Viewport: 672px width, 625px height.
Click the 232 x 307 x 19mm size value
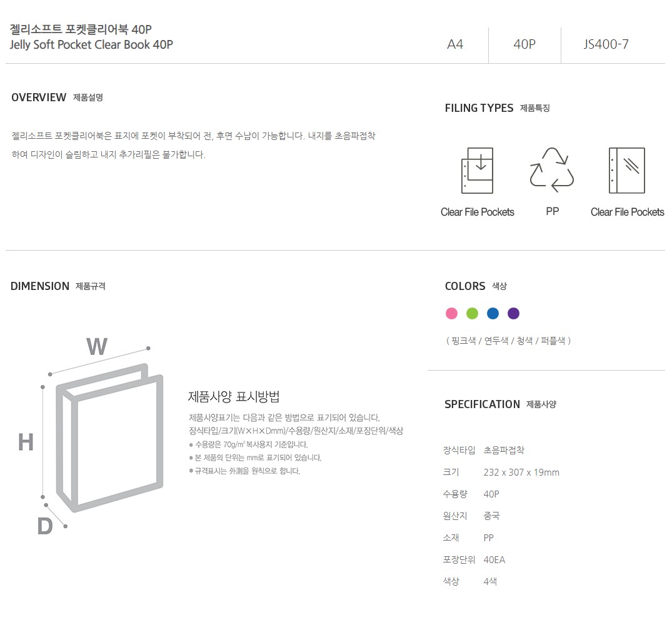pyautogui.click(x=521, y=472)
